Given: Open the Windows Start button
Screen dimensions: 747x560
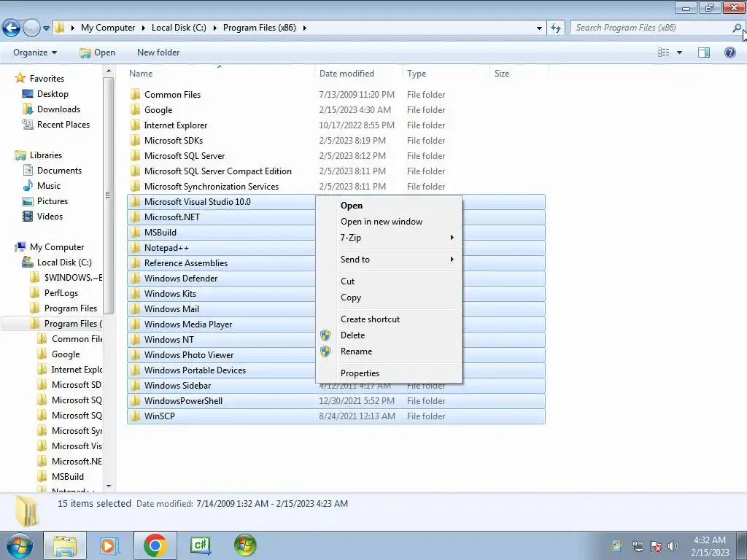Looking at the screenshot, I should pyautogui.click(x=19, y=545).
